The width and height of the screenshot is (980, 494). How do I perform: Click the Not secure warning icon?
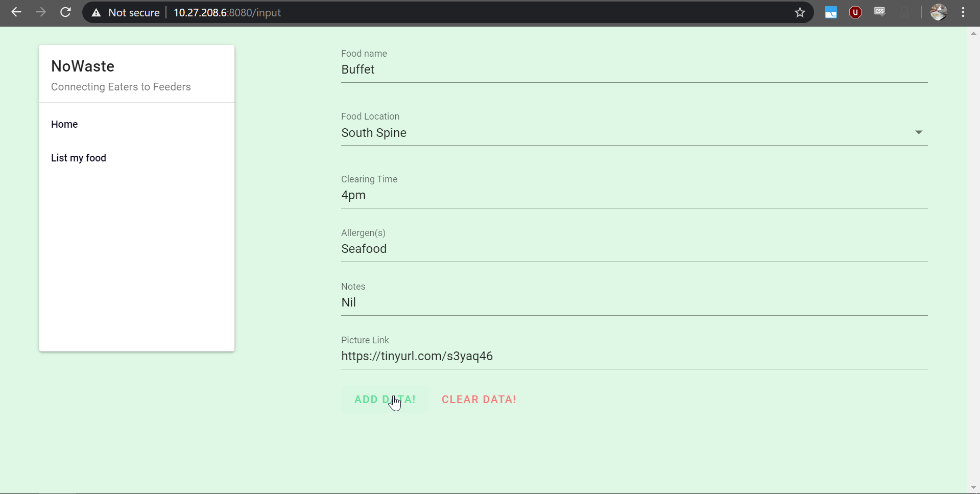tap(96, 12)
